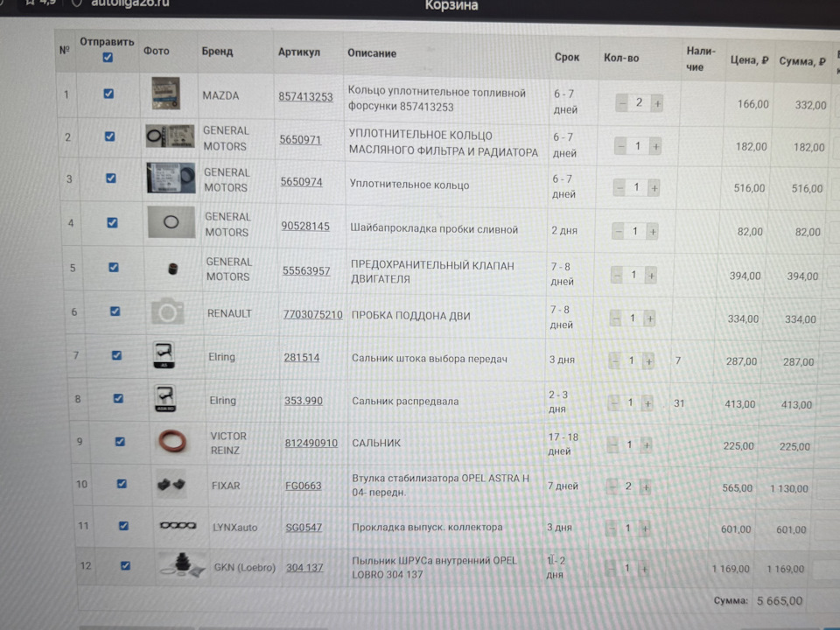
Task: Uncheck checkbox for article 5650971 row
Action: [110, 136]
